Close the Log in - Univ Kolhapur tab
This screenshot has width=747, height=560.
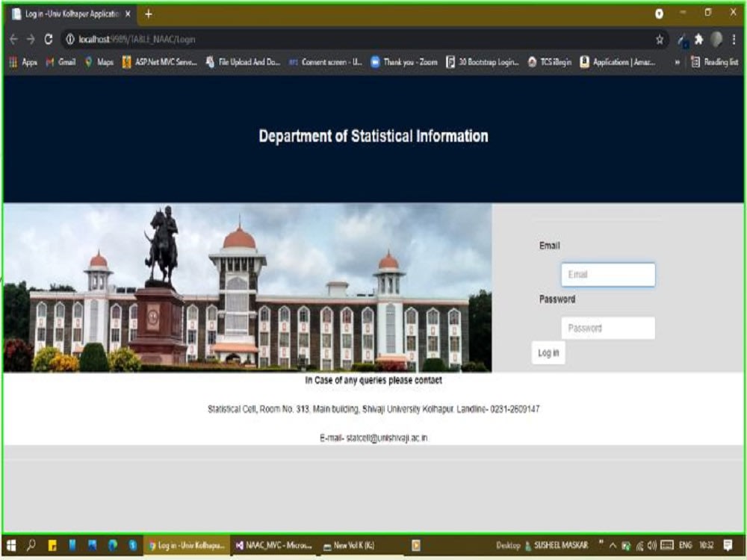click(128, 14)
